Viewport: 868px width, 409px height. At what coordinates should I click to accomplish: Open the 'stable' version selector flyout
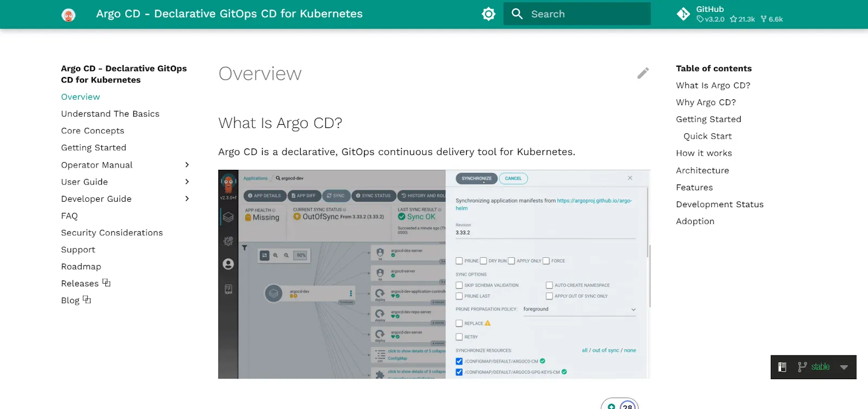point(814,367)
